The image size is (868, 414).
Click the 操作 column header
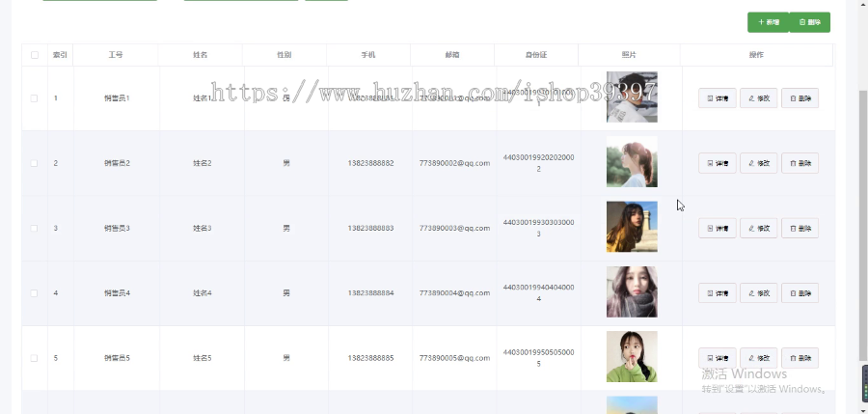point(756,55)
